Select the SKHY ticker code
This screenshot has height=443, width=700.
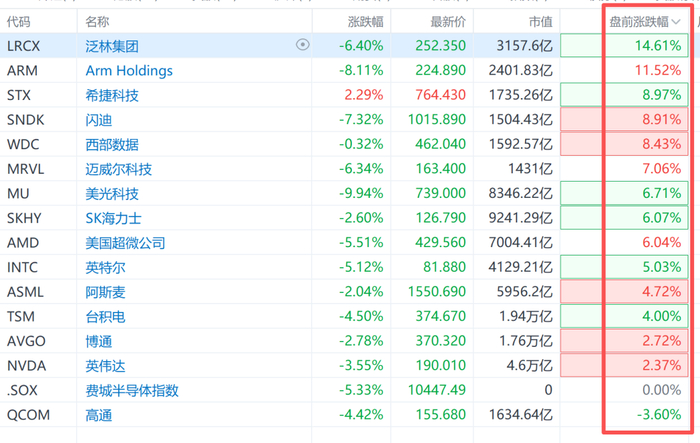click(x=24, y=217)
